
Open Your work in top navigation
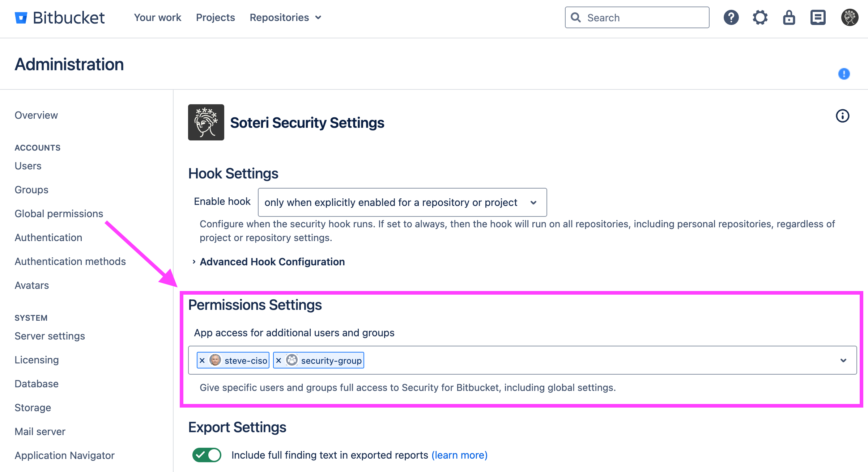(157, 17)
